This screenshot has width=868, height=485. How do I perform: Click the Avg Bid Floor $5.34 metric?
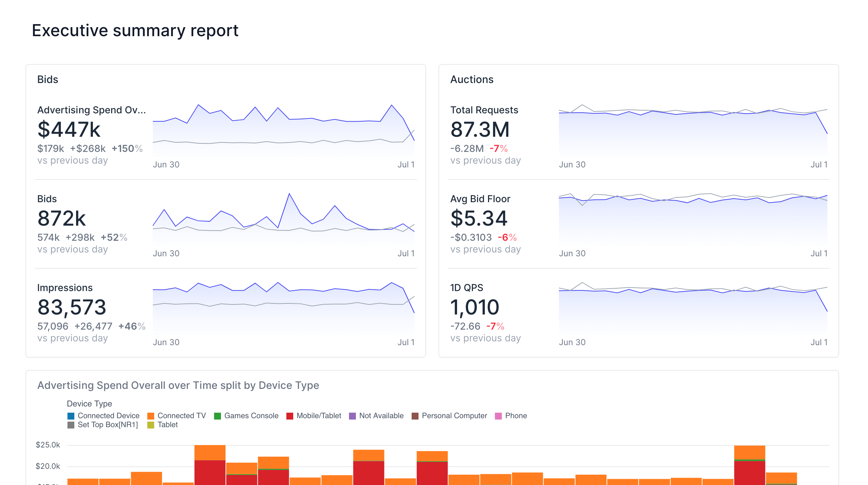(x=479, y=218)
